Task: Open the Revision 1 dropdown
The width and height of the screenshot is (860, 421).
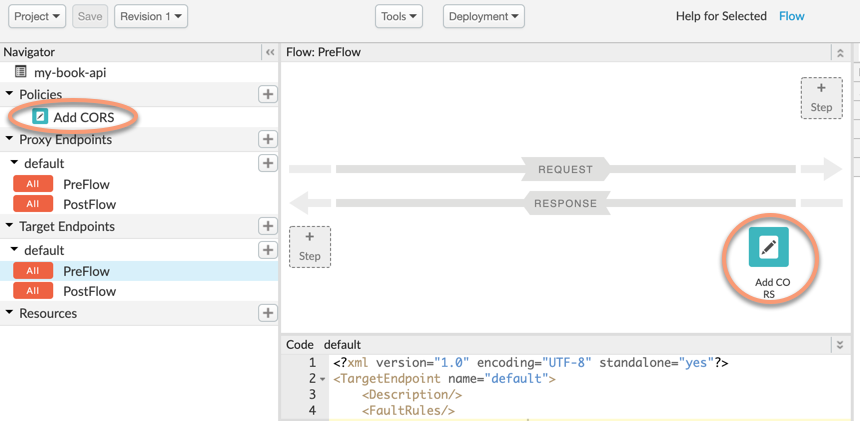Action: pos(151,16)
